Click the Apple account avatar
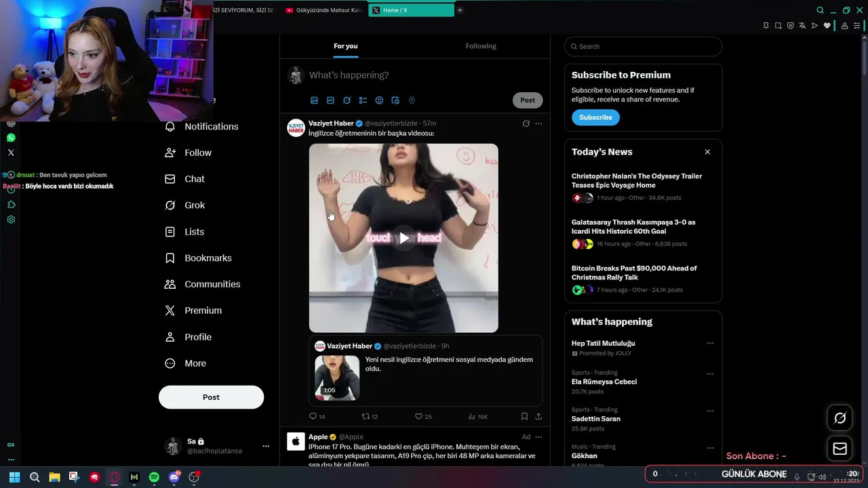 point(296,442)
